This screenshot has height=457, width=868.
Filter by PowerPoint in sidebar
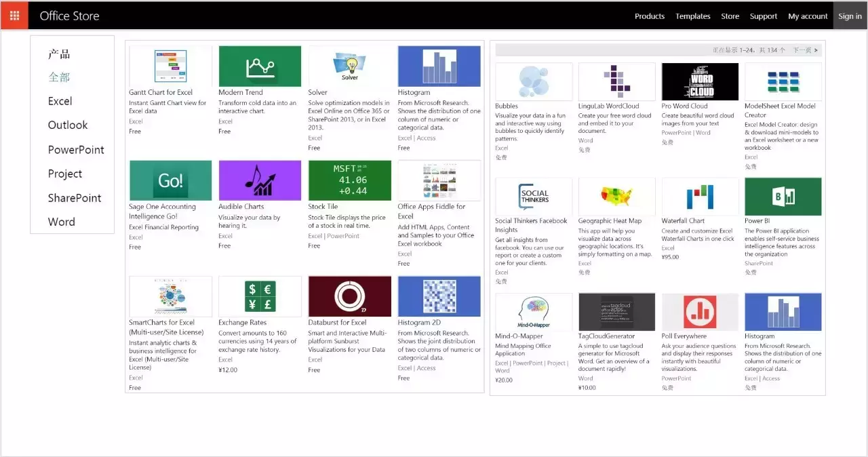(76, 150)
